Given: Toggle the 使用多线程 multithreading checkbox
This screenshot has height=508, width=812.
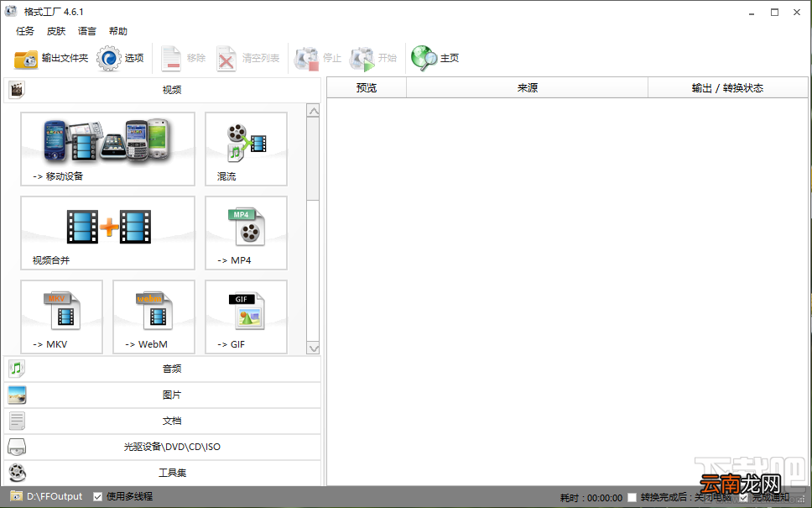Looking at the screenshot, I should (x=97, y=496).
